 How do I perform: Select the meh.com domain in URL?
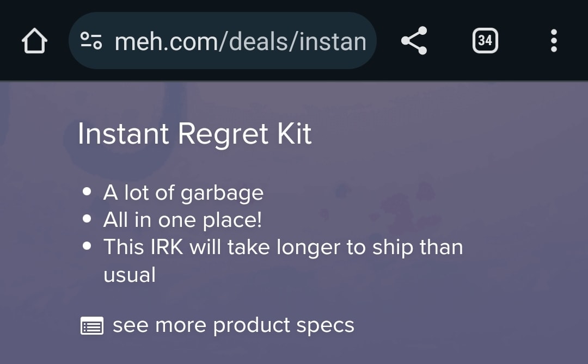pyautogui.click(x=166, y=41)
